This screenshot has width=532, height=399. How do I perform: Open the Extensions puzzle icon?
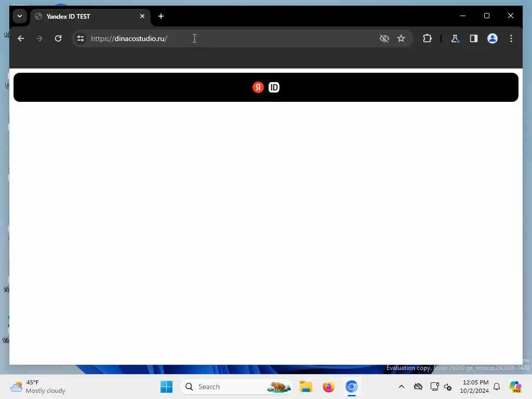click(x=427, y=38)
